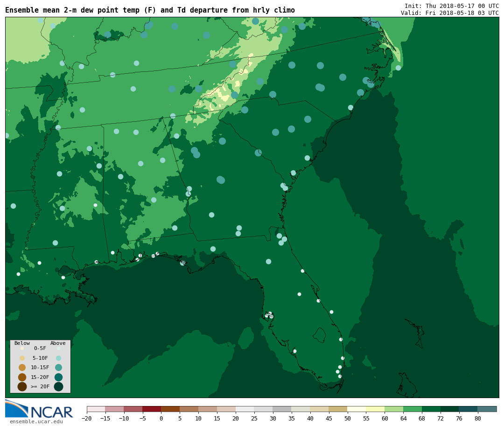
Task: Pick the colorbar swatch between 15 and 20
Action: tap(227, 409)
